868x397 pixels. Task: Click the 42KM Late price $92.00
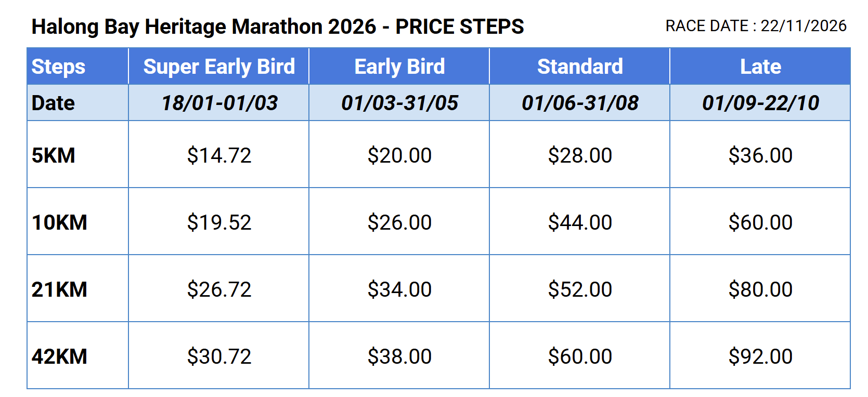click(x=760, y=356)
